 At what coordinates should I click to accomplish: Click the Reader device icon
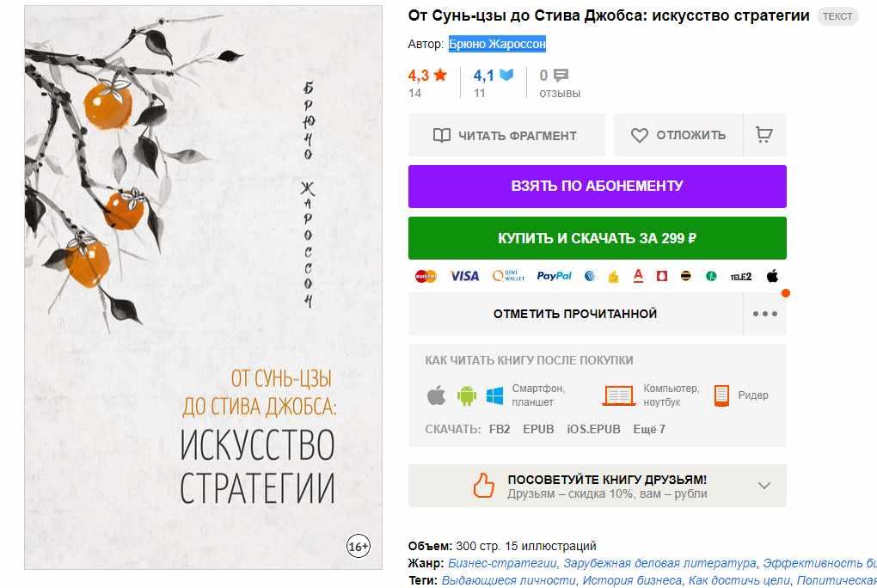(721, 395)
